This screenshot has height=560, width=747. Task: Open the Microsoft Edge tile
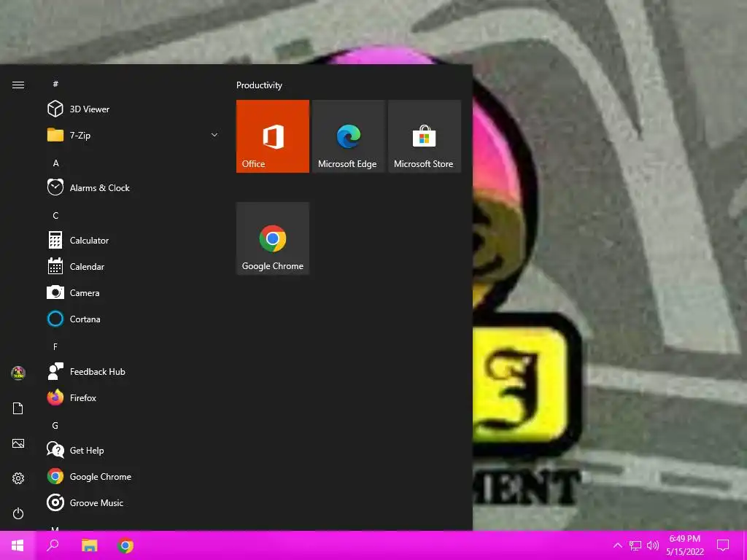click(348, 136)
